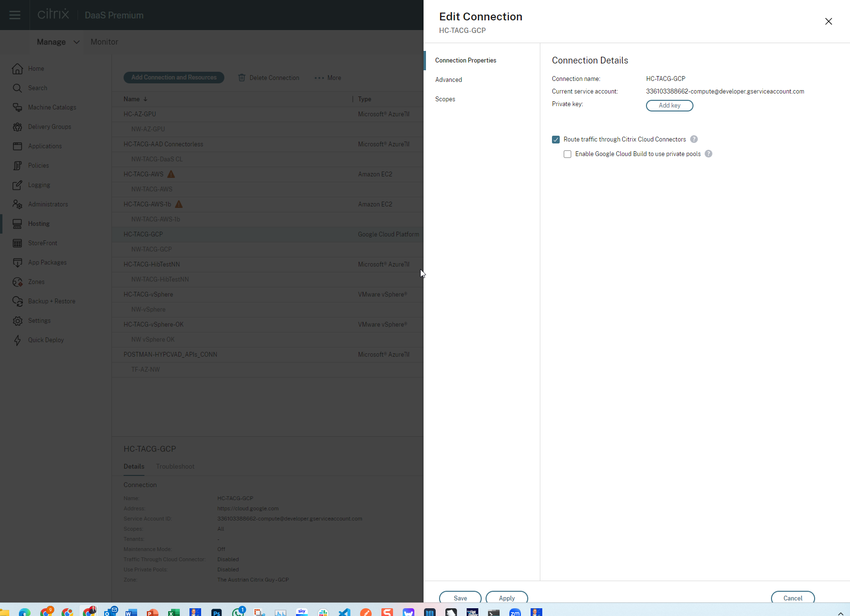Open The Austrian Citrix Guy-GCP zone link
The width and height of the screenshot is (850, 616).
tap(253, 580)
